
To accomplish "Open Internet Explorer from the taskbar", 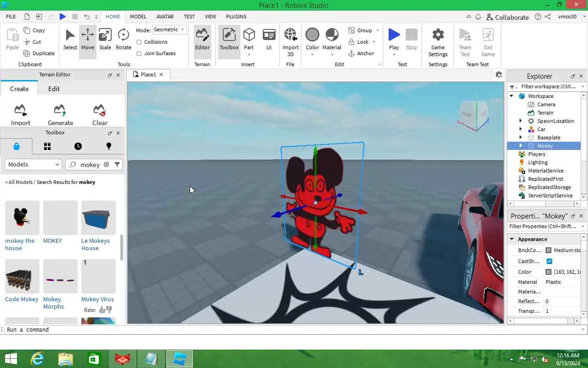I will (x=37, y=359).
